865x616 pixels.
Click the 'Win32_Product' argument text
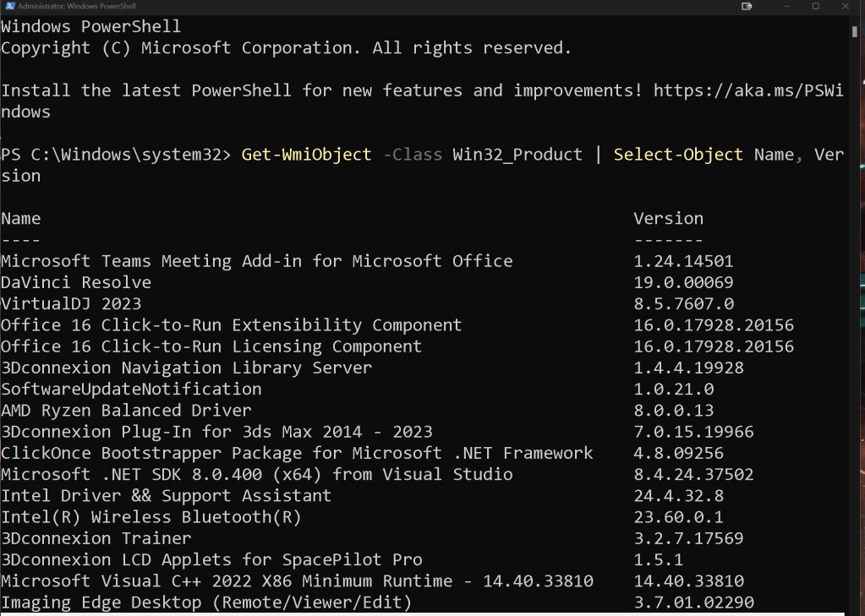(x=517, y=155)
